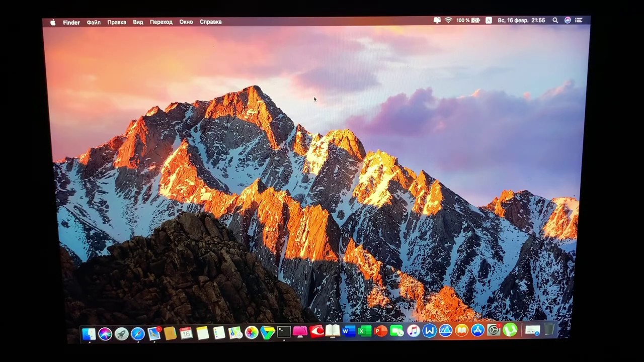Click the AirPlay display icon in menu bar
The height and width of the screenshot is (362, 644).
click(x=437, y=21)
